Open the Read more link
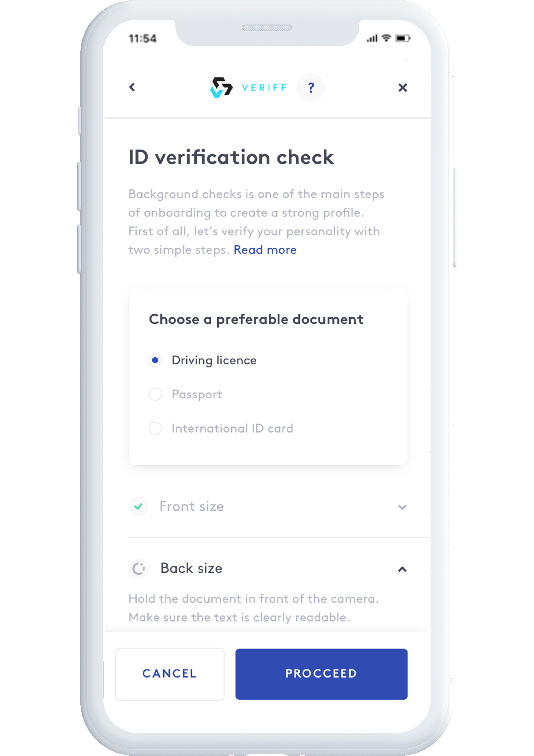The image size is (534, 756). [x=265, y=250]
